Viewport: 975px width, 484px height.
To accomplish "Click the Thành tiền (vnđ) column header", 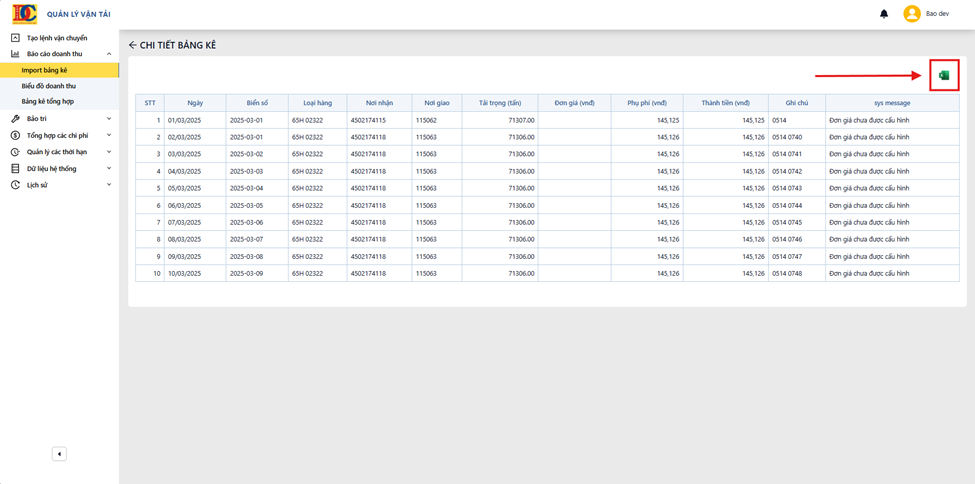I will (x=726, y=103).
